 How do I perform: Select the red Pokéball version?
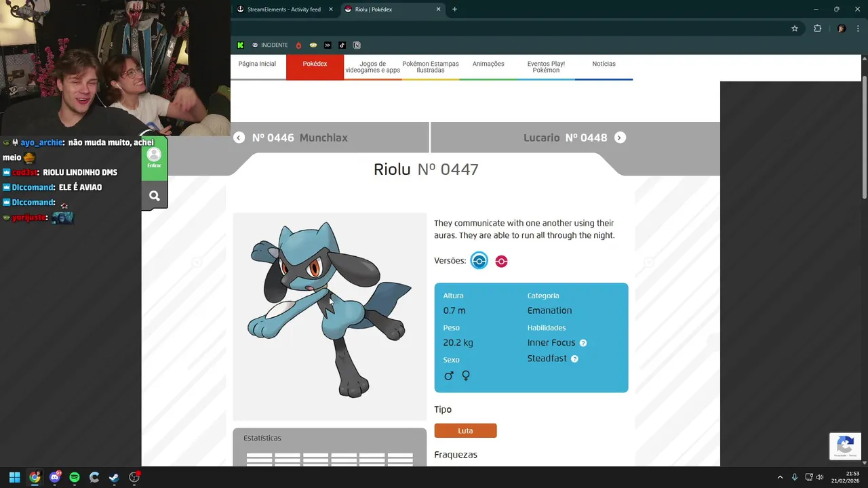501,262
